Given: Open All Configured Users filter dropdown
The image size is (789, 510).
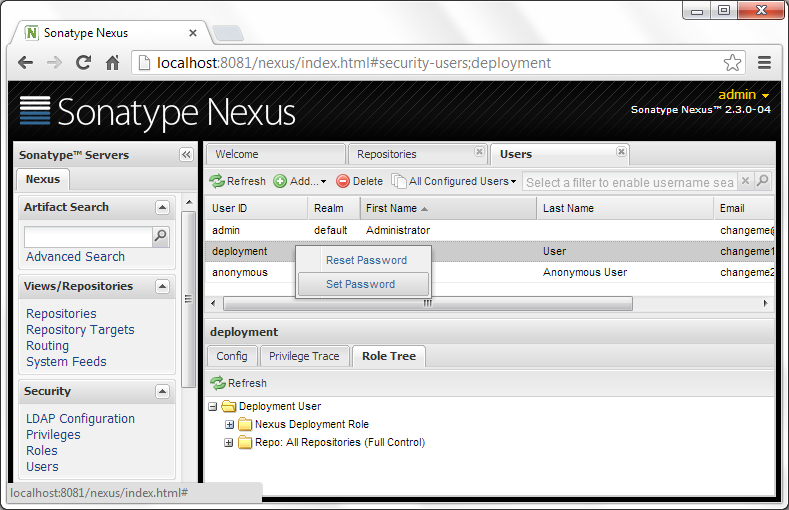Looking at the screenshot, I should 454,181.
